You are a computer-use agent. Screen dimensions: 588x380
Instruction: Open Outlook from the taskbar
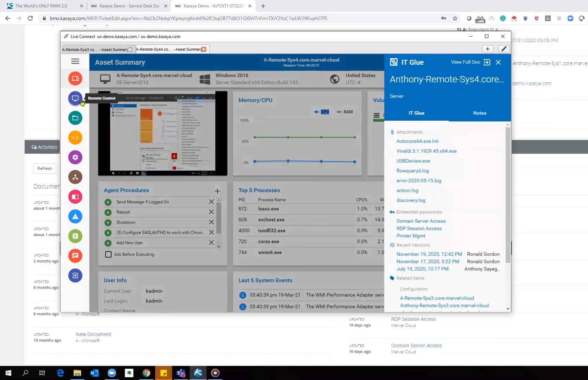click(95, 373)
